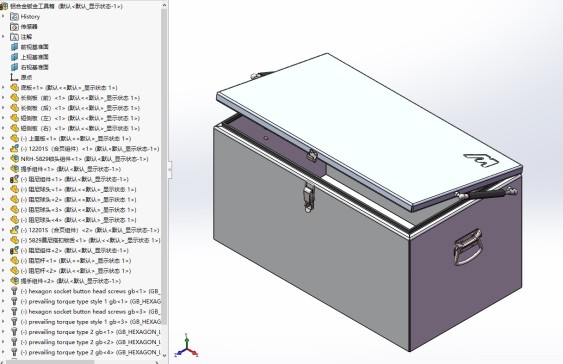Click feature tree scroll-up arrow
Screen dimensions: 563x364
164,5
